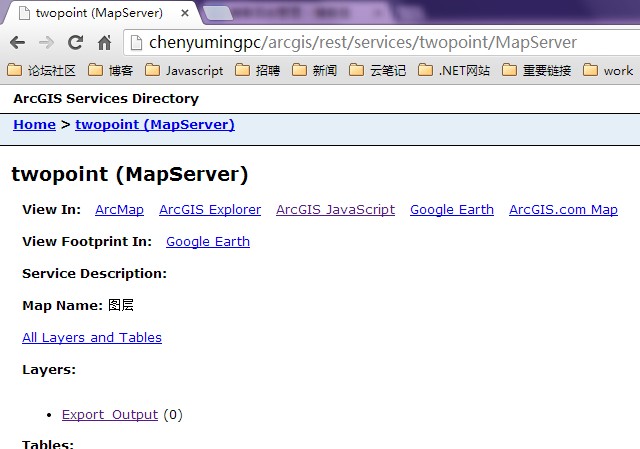The height and width of the screenshot is (449, 640).
Task: Select the twopoint (MapServer) browser tab
Action: point(100,13)
